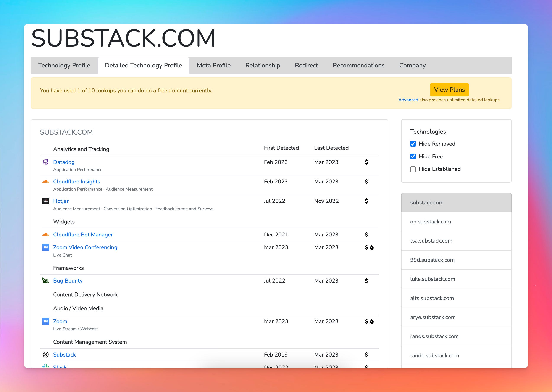Open the Cloudflare Insights link
552x392 pixels.
(x=77, y=182)
